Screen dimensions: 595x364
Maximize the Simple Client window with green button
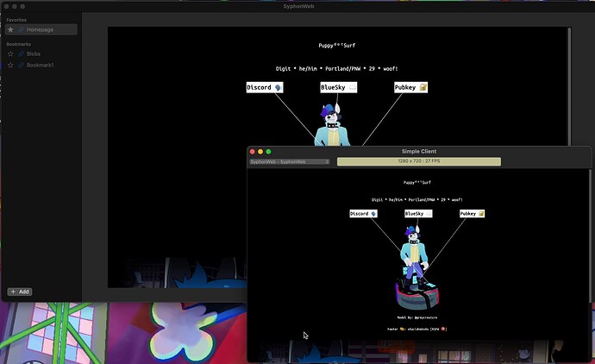(268, 152)
